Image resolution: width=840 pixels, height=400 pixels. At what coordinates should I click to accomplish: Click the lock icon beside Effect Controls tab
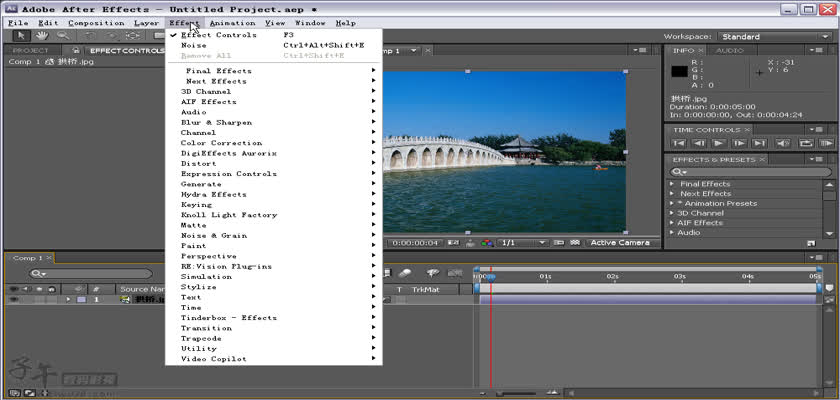click(76, 50)
